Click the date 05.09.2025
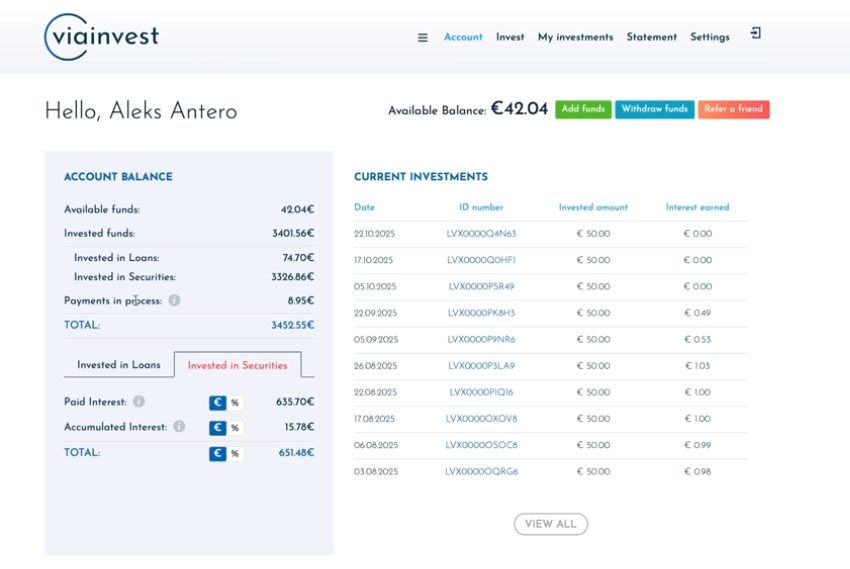The width and height of the screenshot is (850, 569). click(376, 340)
